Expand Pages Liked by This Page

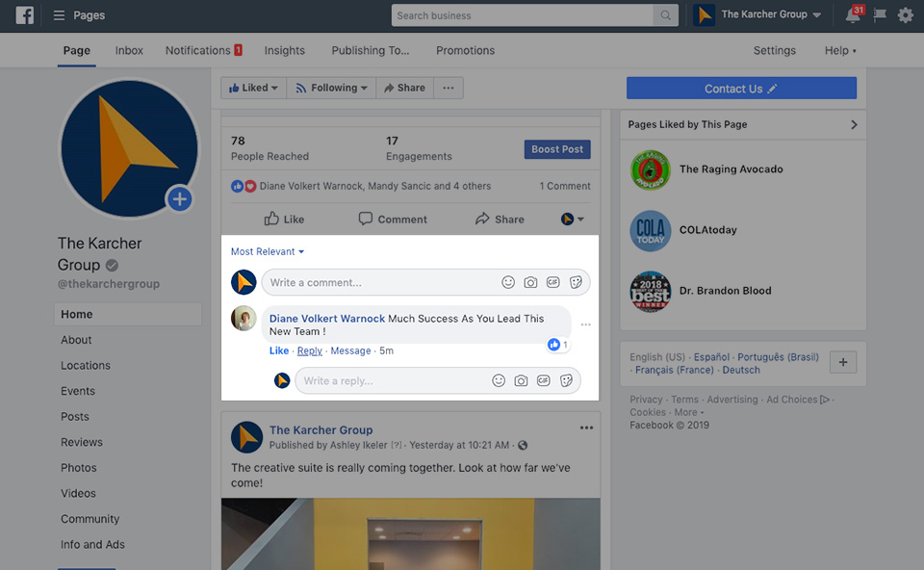(854, 125)
